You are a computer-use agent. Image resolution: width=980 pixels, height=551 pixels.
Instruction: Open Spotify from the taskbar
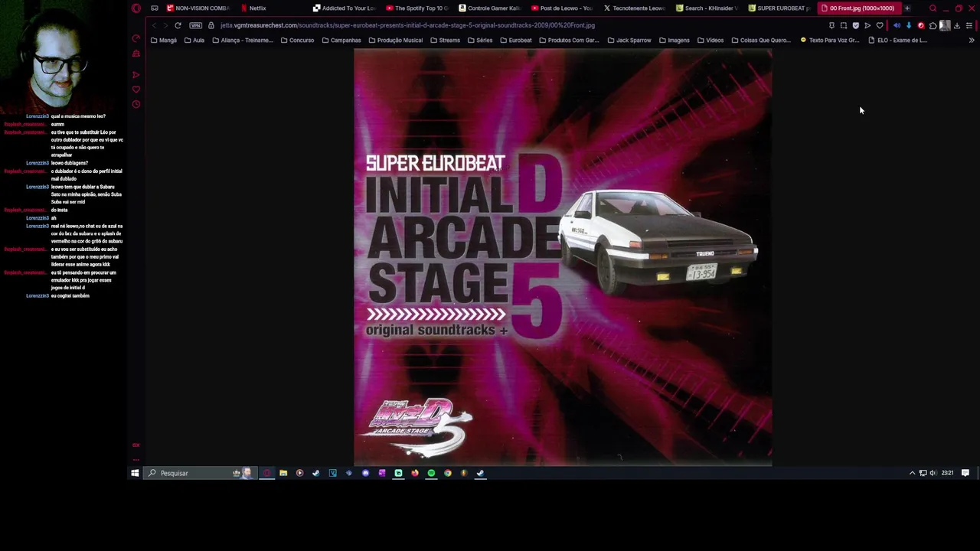[x=431, y=473]
